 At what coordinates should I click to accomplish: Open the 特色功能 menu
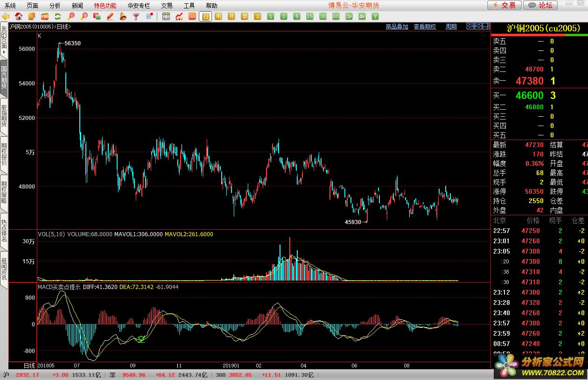105,6
